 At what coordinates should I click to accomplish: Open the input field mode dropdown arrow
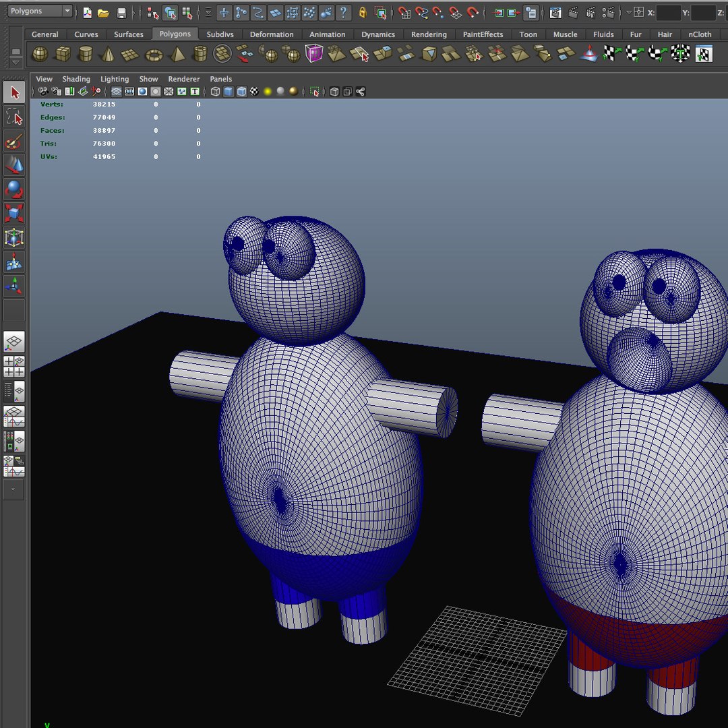[629, 13]
